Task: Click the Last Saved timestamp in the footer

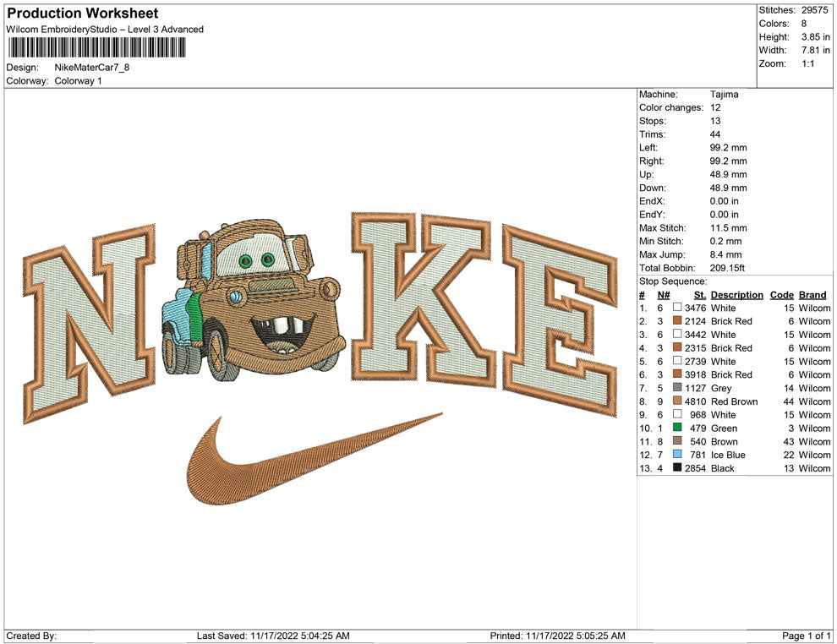Action: [x=273, y=636]
